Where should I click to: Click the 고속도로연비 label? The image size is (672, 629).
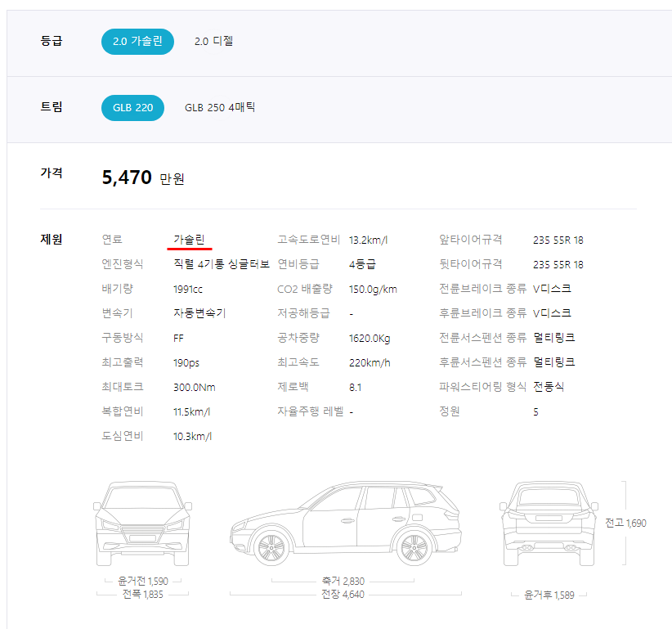[308, 240]
